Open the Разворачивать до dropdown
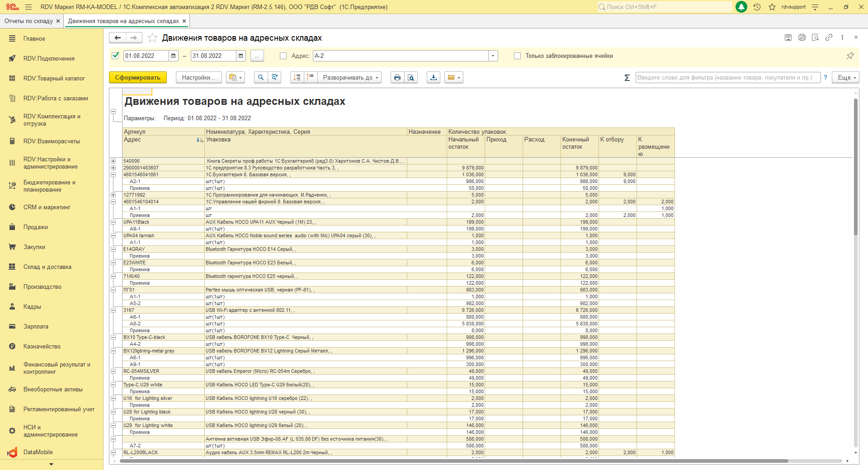Image resolution: width=868 pixels, height=470 pixels. 349,78
